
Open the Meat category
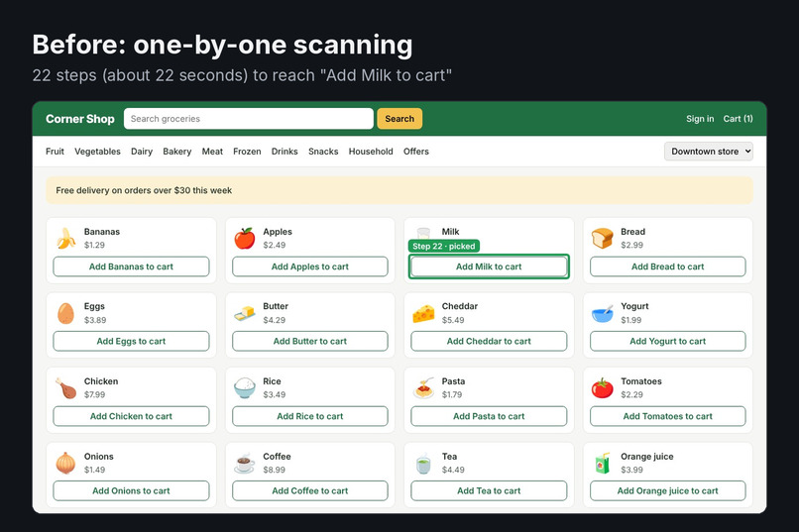click(x=212, y=152)
